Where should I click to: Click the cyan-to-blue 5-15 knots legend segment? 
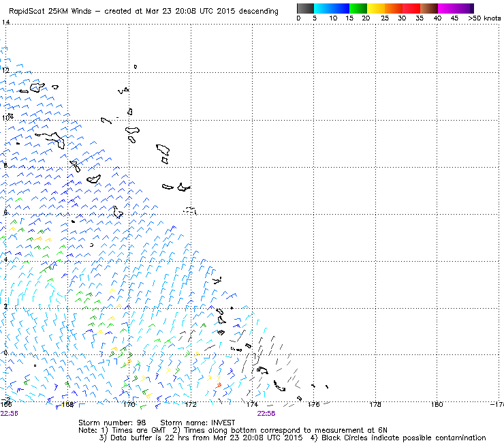click(x=332, y=8)
